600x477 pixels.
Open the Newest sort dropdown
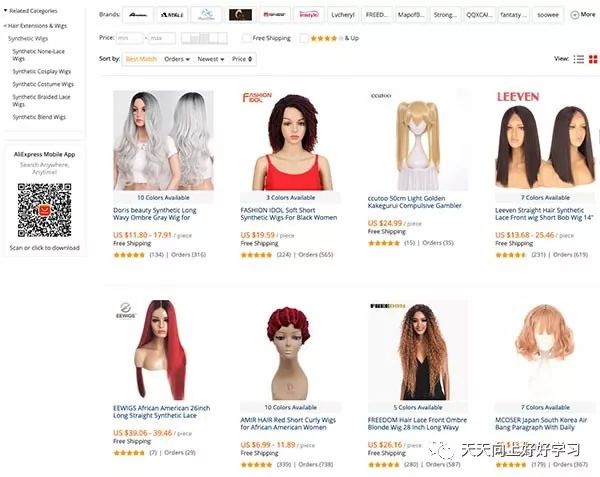coord(210,59)
